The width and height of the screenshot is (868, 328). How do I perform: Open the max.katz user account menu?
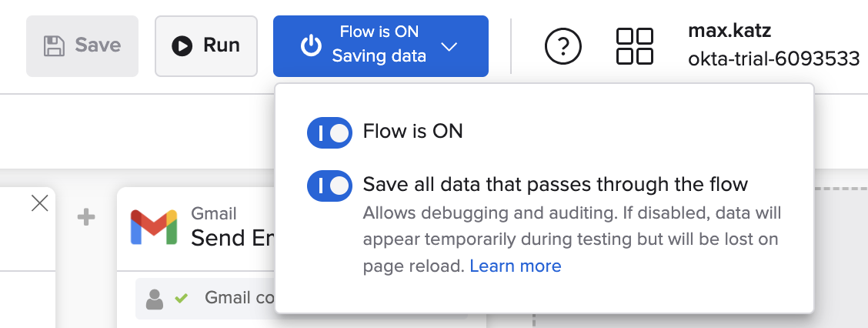pyautogui.click(x=729, y=32)
